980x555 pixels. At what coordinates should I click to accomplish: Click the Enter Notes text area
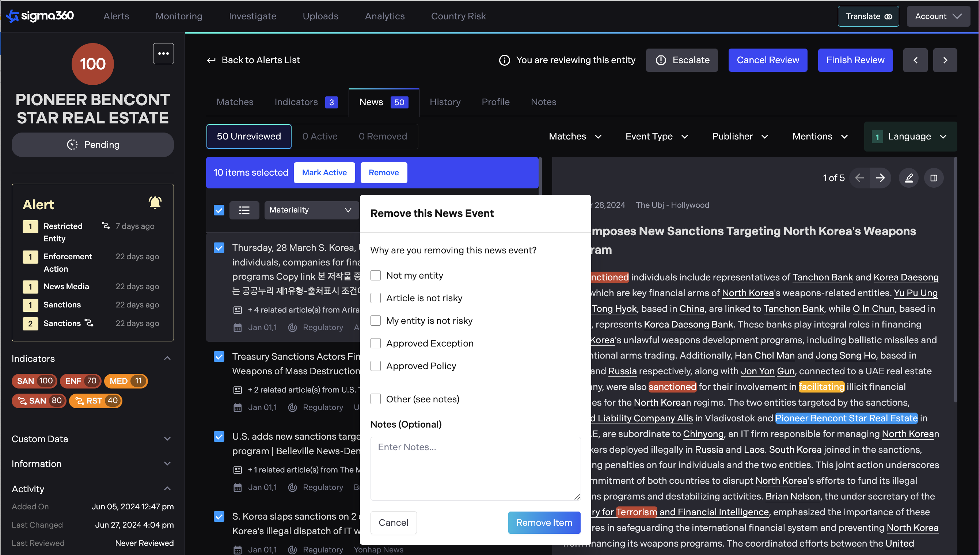(x=475, y=468)
